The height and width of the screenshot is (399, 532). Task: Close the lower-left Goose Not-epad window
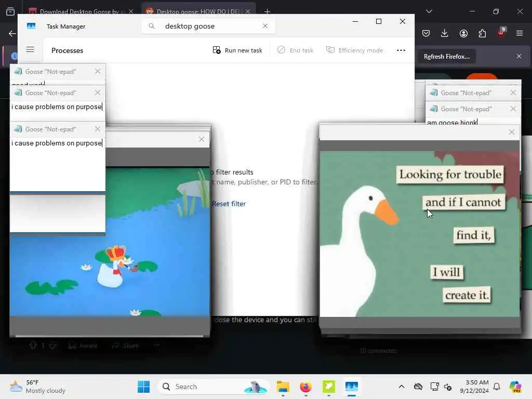coord(98,129)
